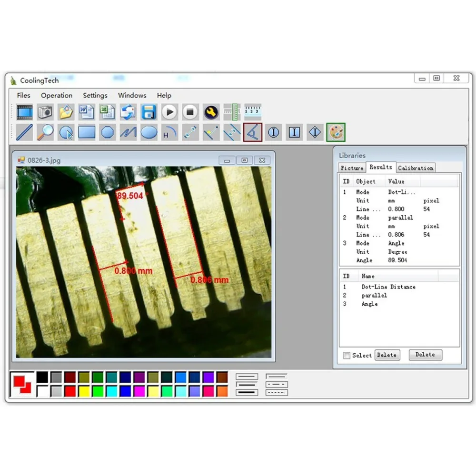Image resolution: width=476 pixels, height=476 pixels.
Task: Close the 0826-3.jpg image window
Action: tap(262, 160)
